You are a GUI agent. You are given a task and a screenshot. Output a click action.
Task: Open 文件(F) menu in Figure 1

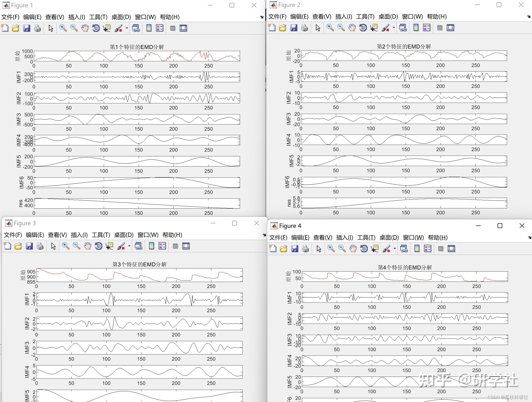(x=10, y=17)
